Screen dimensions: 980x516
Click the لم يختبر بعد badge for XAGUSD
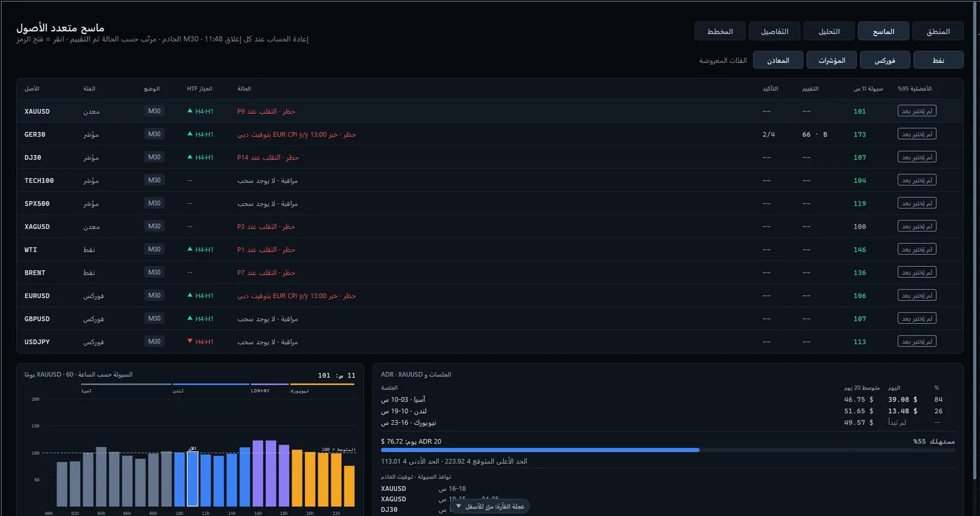click(917, 226)
